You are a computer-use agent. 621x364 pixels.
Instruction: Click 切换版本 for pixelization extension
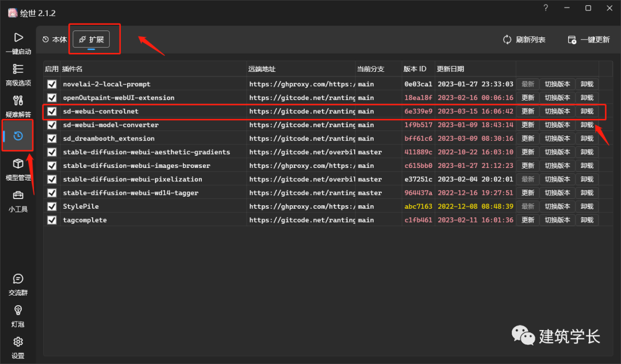[557, 179]
